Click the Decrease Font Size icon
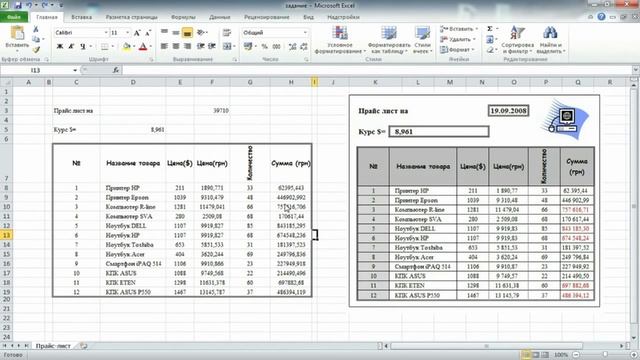Viewport: 640px width, 360px height. point(148,33)
